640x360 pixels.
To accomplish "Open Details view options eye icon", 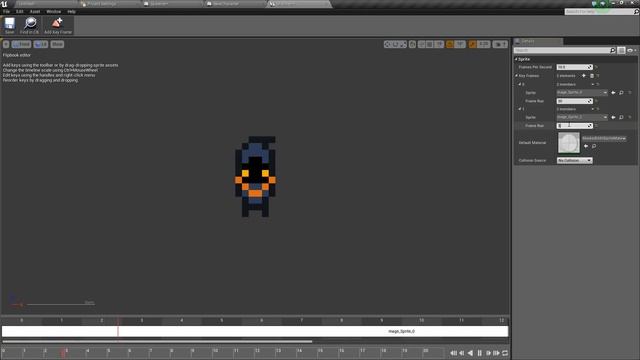I will tap(631, 50).
